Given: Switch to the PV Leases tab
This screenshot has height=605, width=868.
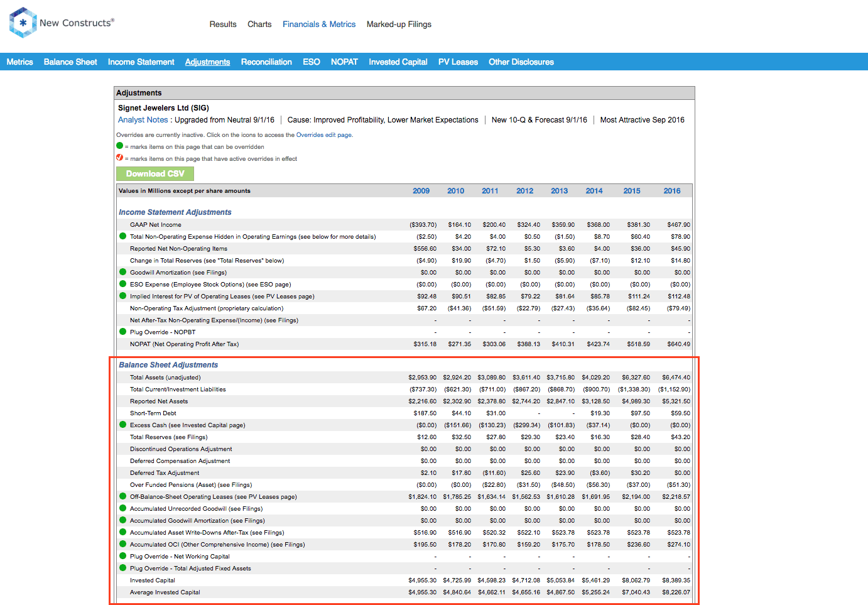Looking at the screenshot, I should click(458, 62).
